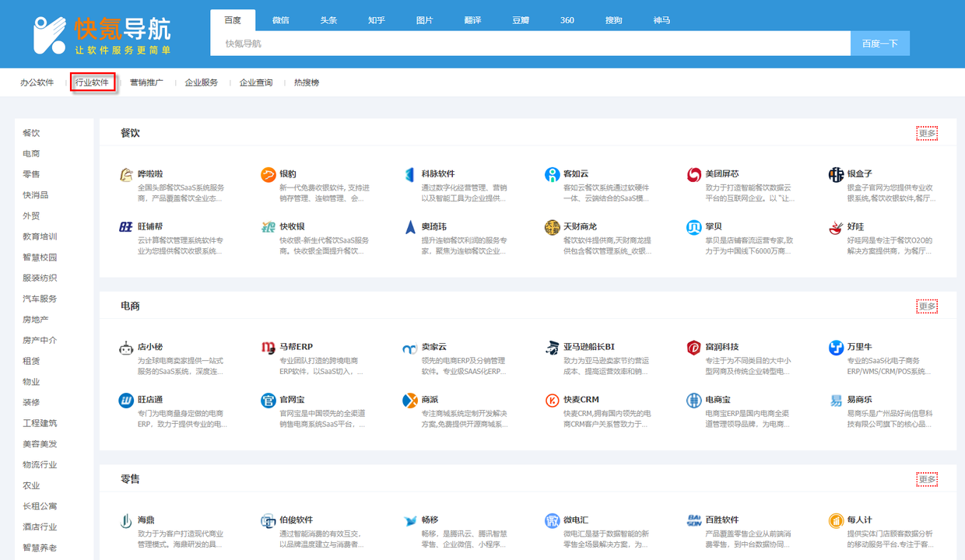Select 物流行业 in the sidebar

40,465
